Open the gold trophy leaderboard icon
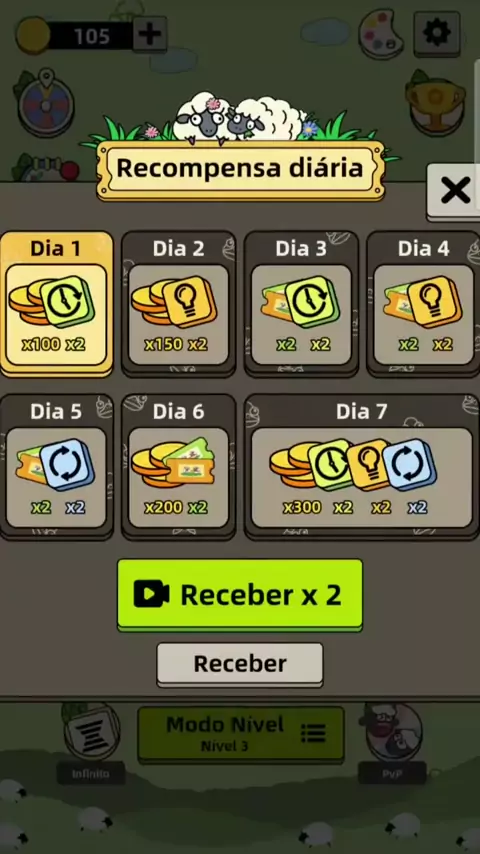 tap(435, 102)
